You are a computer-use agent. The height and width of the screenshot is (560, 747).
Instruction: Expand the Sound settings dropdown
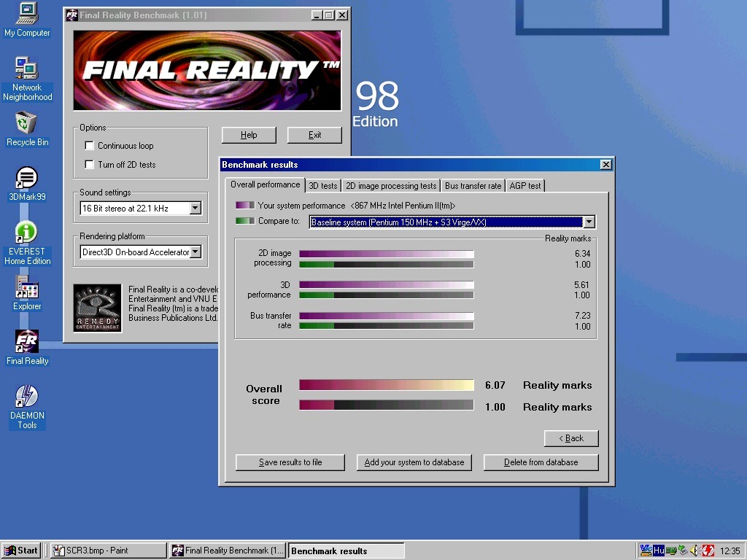[196, 208]
